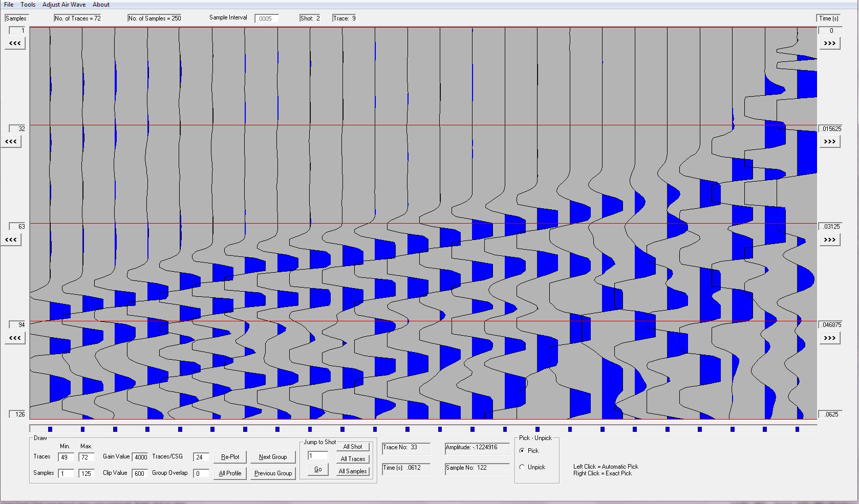Click the All Profile button
Image resolution: width=859 pixels, height=504 pixels.
point(230,473)
